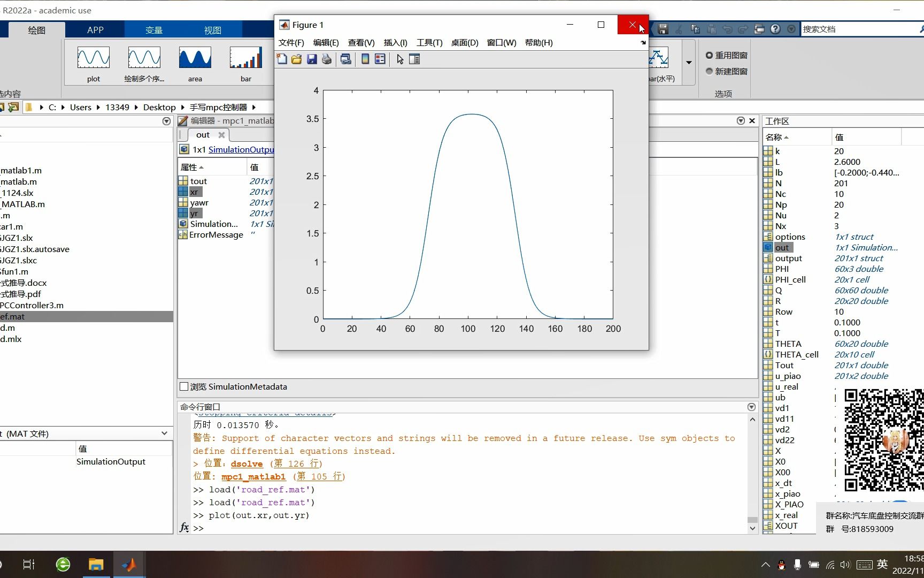Switch to the APP ribbon tab

pos(95,30)
